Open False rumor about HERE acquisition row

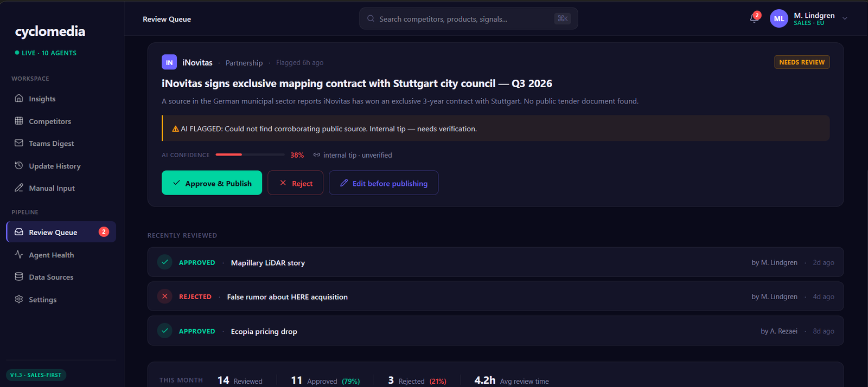click(x=495, y=296)
